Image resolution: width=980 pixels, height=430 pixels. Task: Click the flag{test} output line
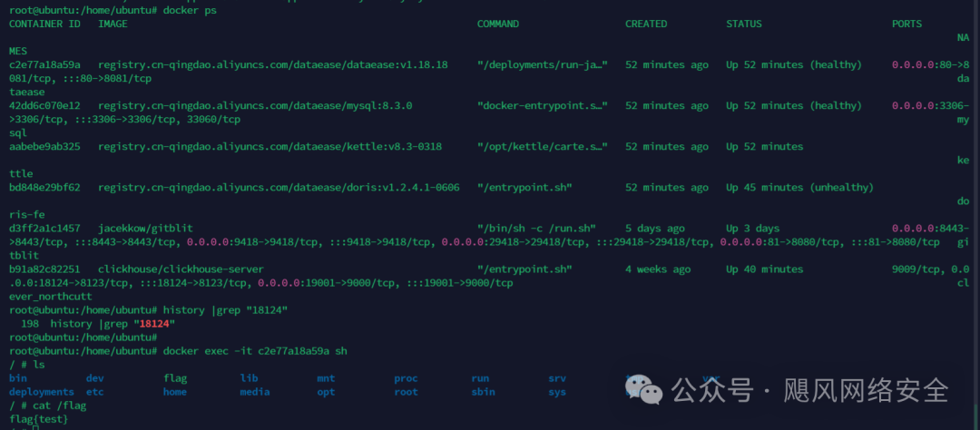pos(39,419)
